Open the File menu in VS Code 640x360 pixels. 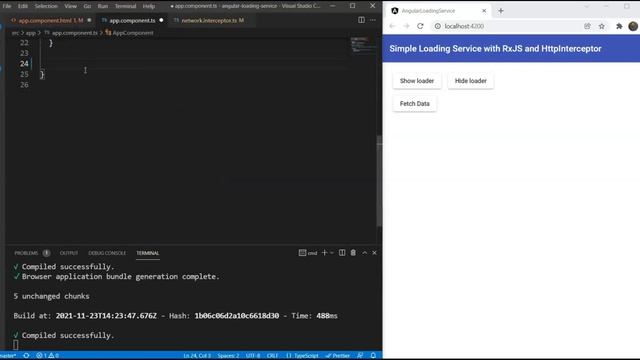(x=7, y=6)
